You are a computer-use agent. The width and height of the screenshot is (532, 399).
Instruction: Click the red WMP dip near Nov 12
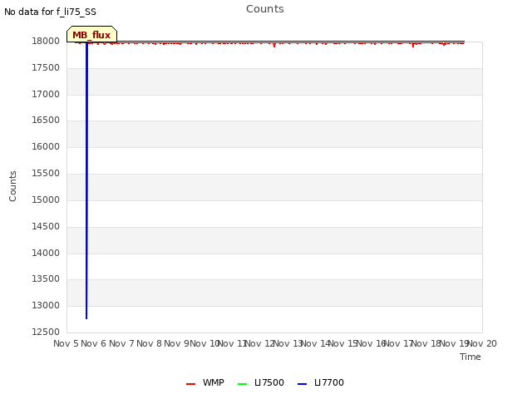[x=274, y=44]
